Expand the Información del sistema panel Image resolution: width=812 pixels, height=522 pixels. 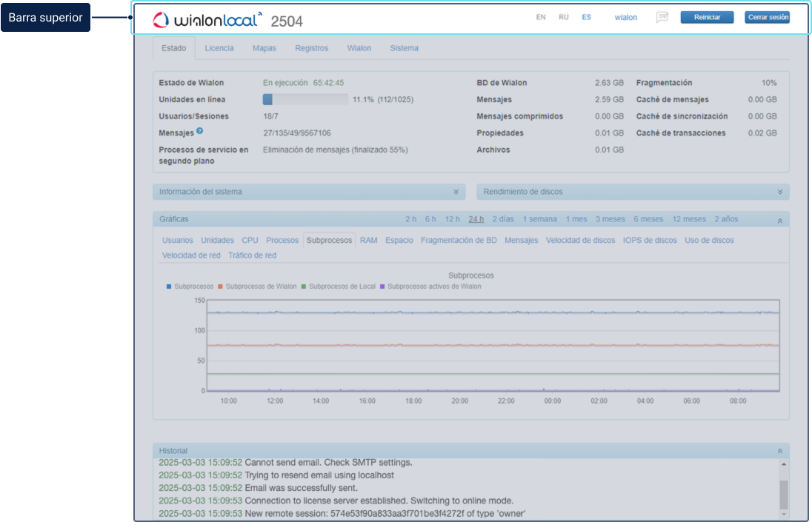coord(456,192)
